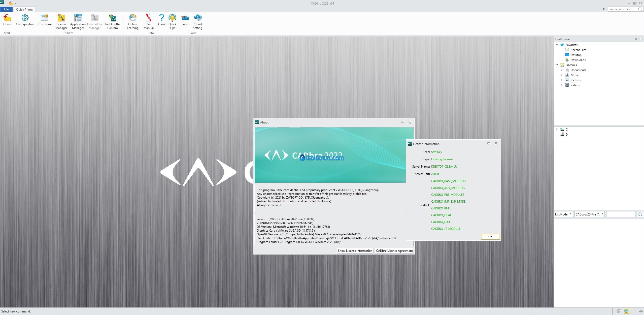Select the Quick Primer tab
The width and height of the screenshot is (644, 315).
(25, 9)
